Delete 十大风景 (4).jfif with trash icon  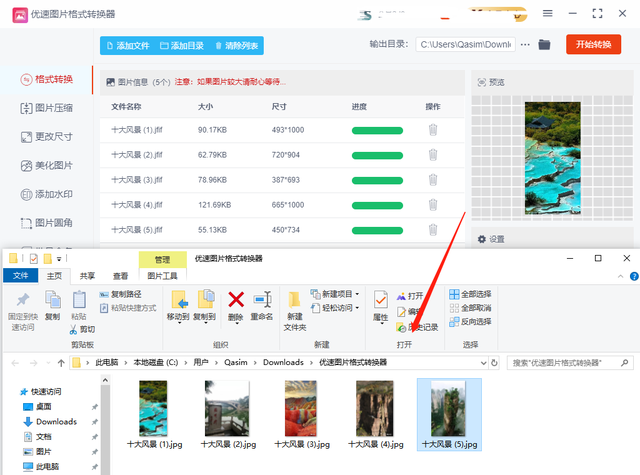[433, 205]
